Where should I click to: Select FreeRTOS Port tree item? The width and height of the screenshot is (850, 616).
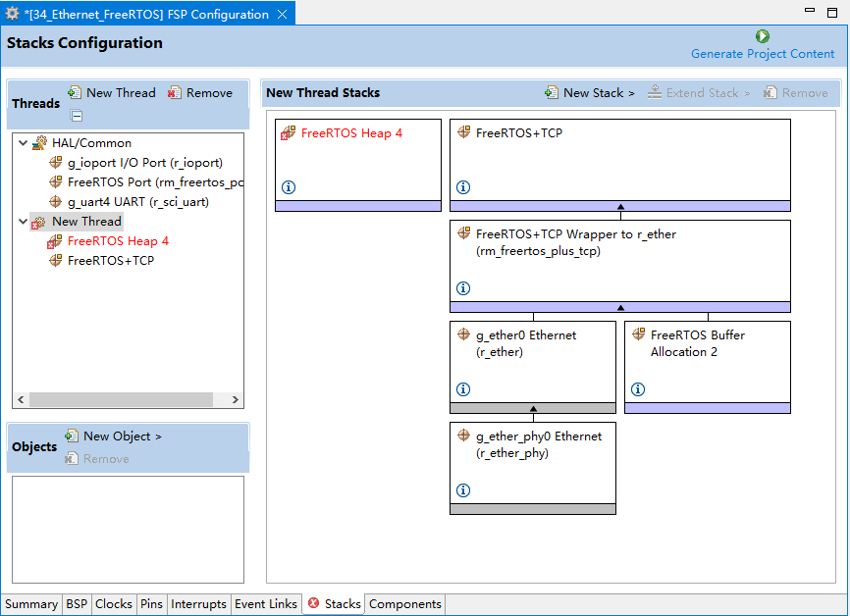146,182
